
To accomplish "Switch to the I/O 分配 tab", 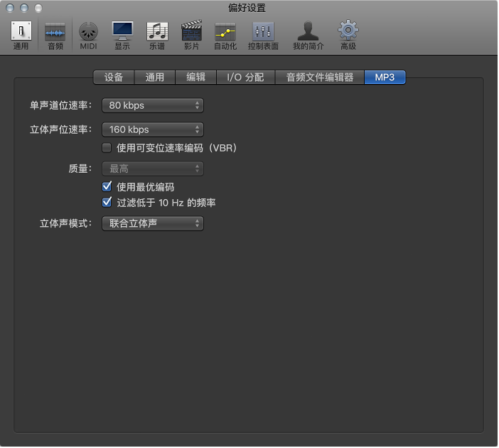I will (x=245, y=78).
